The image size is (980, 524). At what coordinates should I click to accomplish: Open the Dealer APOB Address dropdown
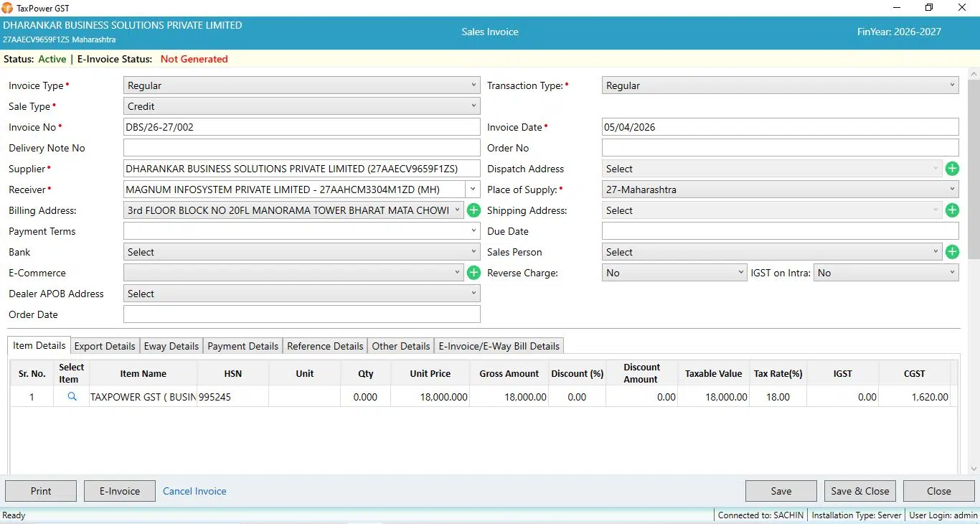point(302,294)
